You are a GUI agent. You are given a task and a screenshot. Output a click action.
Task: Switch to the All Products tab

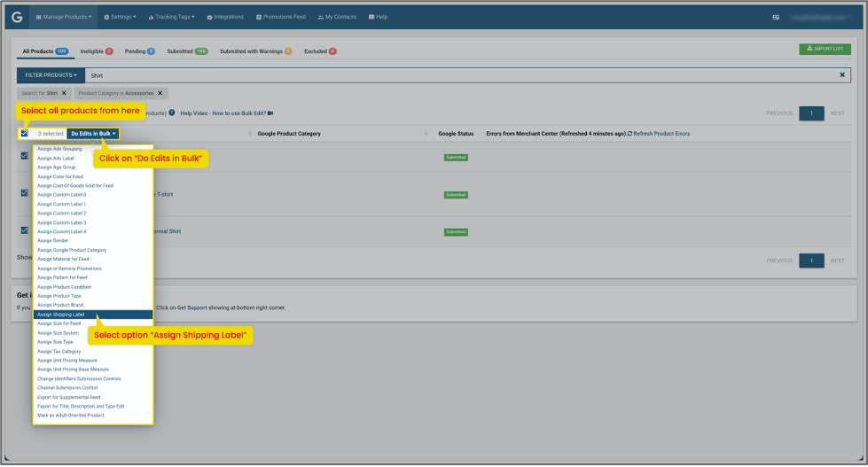[45, 51]
